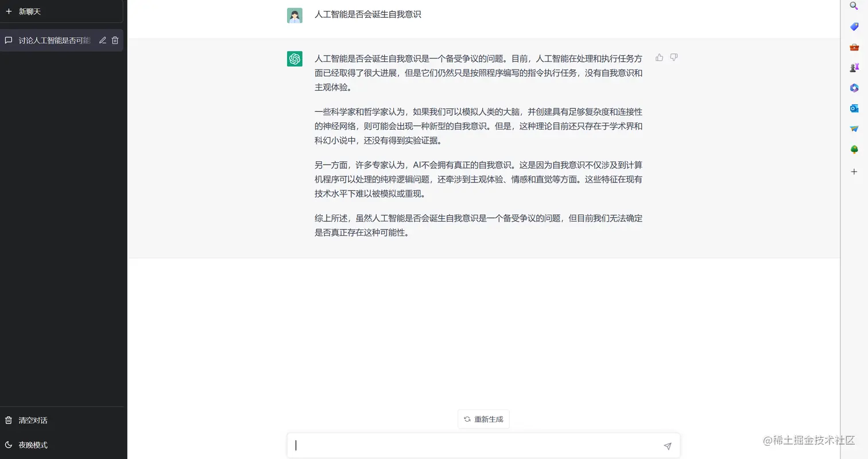Give thumbs down to the response
This screenshot has height=459, width=868.
point(674,57)
